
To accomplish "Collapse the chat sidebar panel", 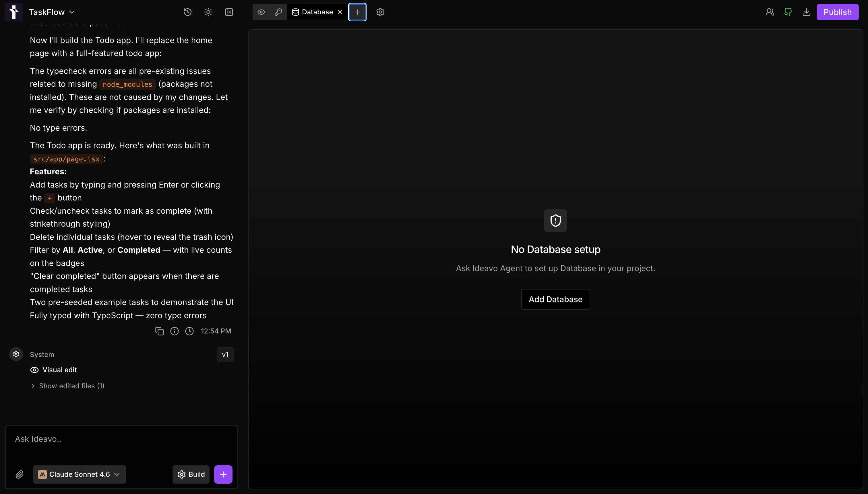I will click(x=229, y=12).
